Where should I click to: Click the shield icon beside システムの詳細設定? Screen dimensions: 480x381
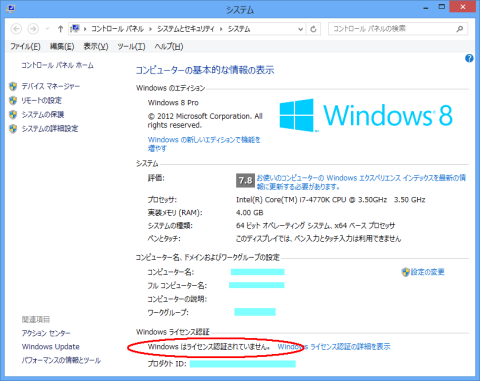click(13, 129)
